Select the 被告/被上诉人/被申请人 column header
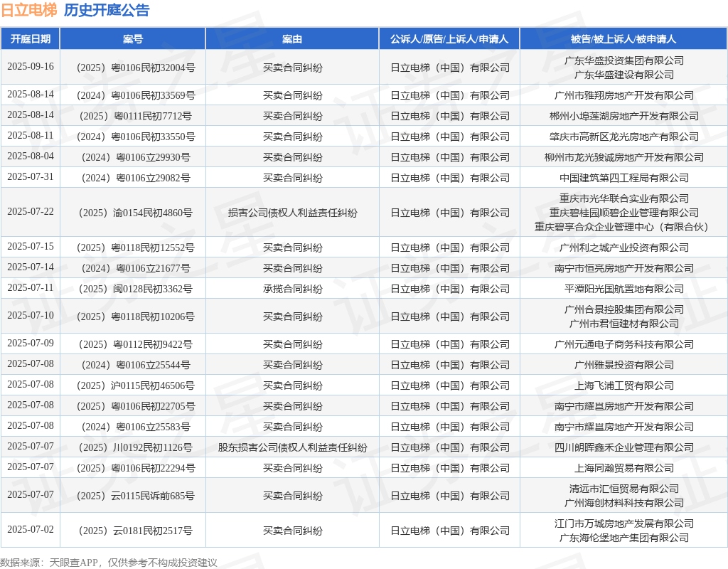 coord(623,39)
